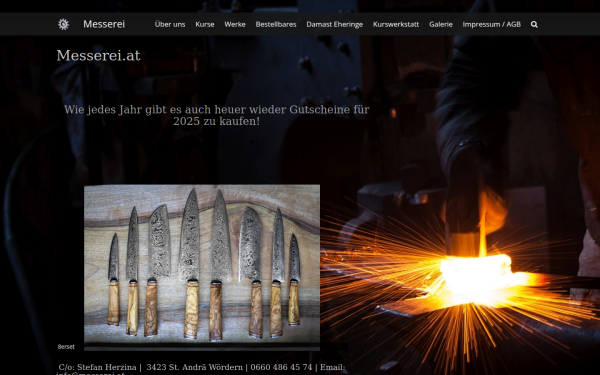This screenshot has height=375, width=600.
Task: Navigate to Damast Eheringe
Action: (335, 24)
